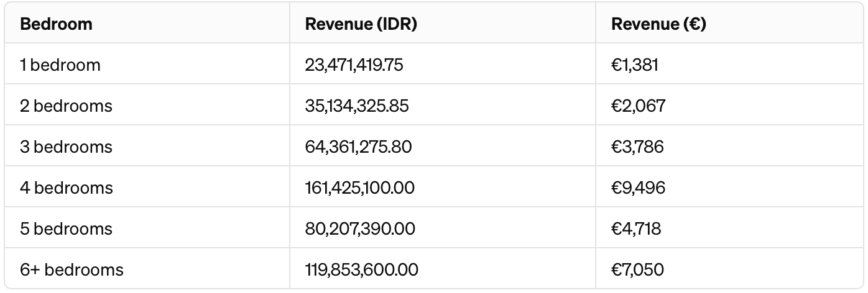
Task: Select the 4 bedrooms row label
Action: pyautogui.click(x=67, y=187)
